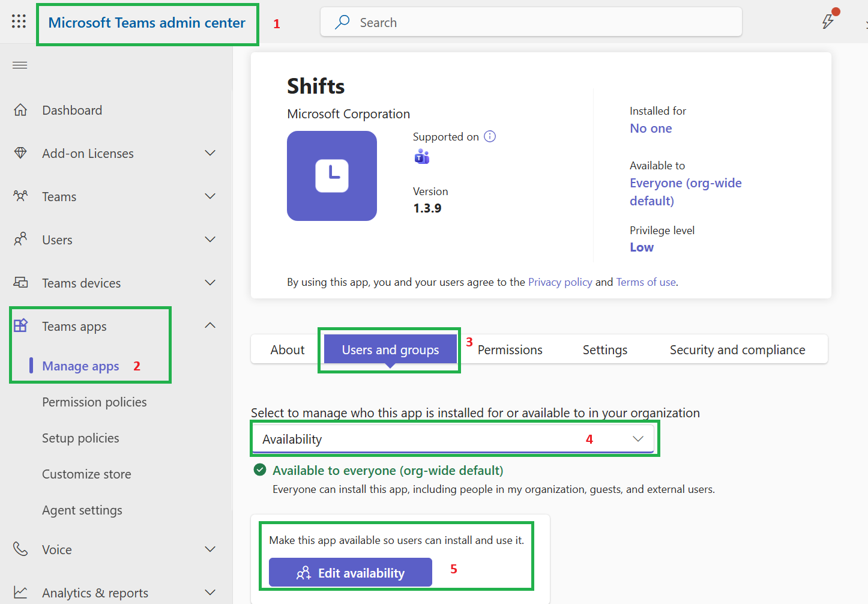868x604 pixels.
Task: Click the Add-on Licenses diamond icon
Action: (20, 153)
